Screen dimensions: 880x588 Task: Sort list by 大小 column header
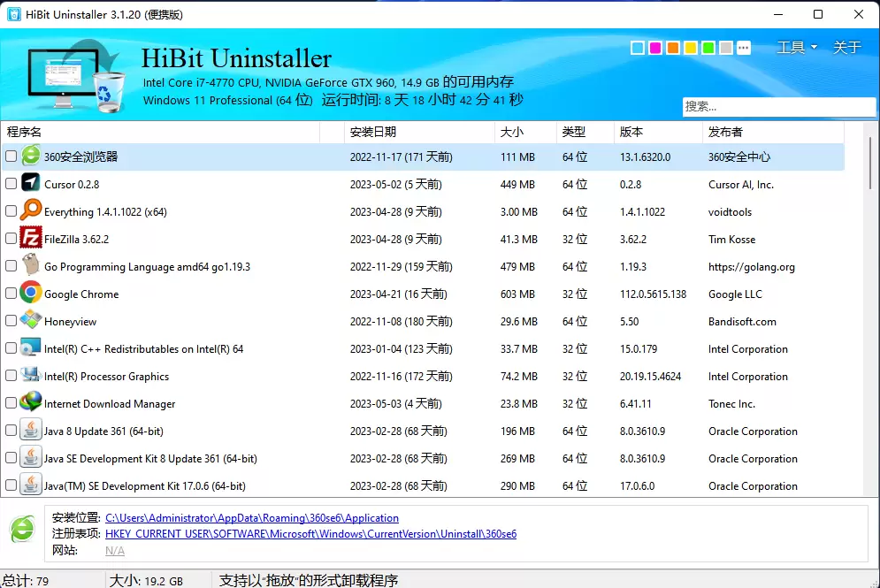[x=525, y=132]
